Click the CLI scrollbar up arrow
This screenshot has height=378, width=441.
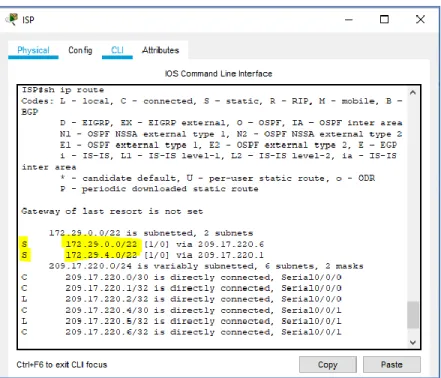(x=413, y=93)
